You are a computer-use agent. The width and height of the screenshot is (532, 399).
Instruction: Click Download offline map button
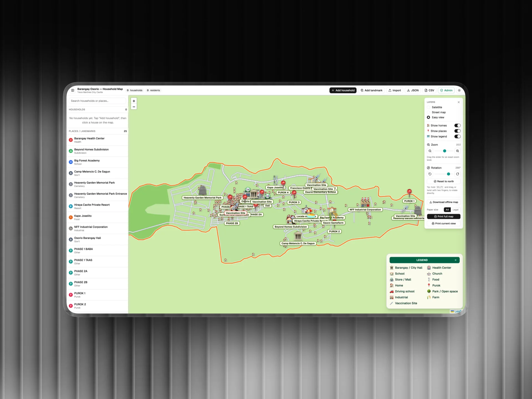click(444, 202)
